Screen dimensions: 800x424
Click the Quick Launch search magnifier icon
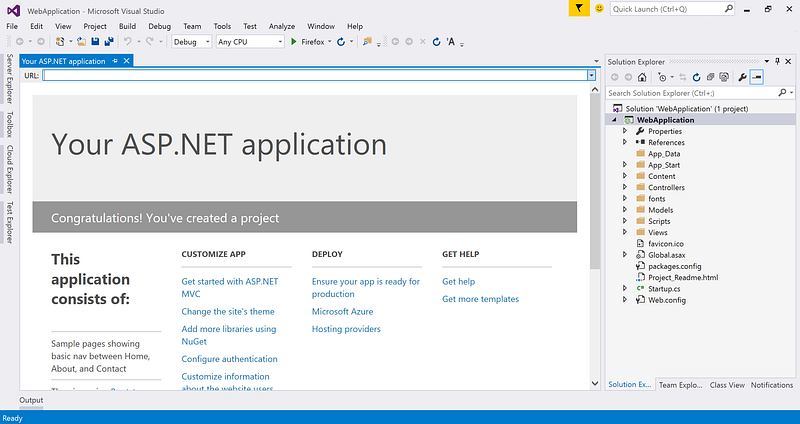pyautogui.click(x=728, y=9)
